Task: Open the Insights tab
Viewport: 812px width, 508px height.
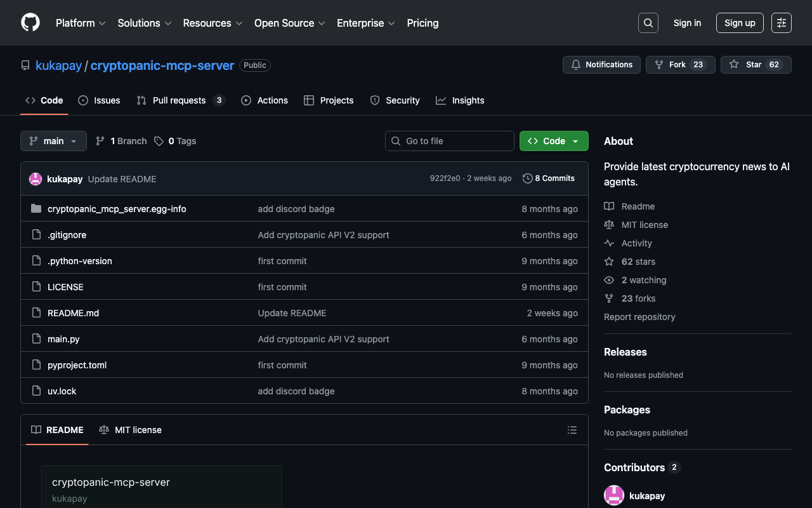Action: 461,100
